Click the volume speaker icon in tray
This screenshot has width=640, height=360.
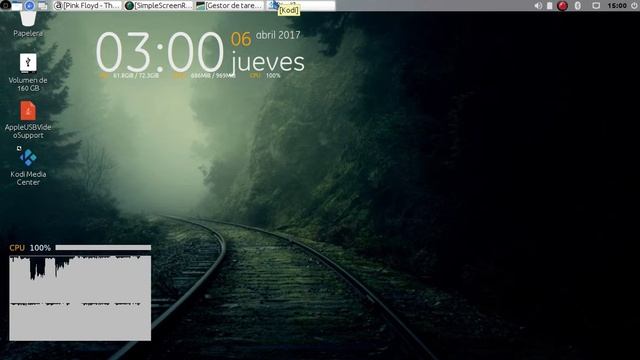538,5
